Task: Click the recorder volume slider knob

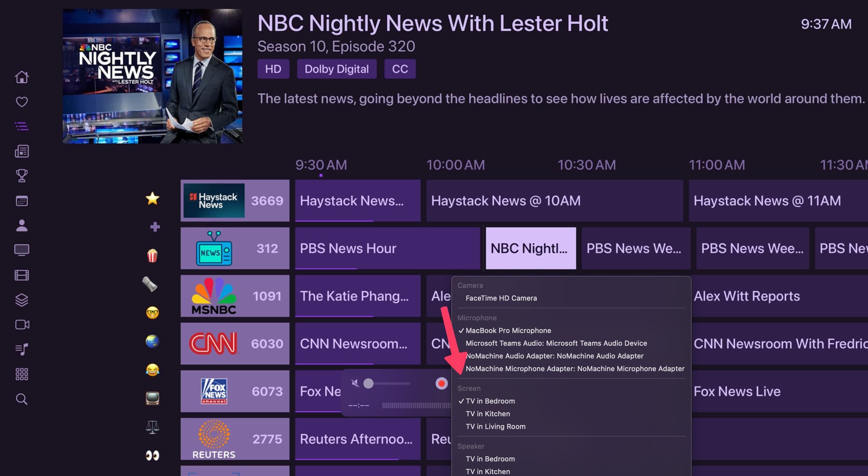Action: pyautogui.click(x=368, y=383)
